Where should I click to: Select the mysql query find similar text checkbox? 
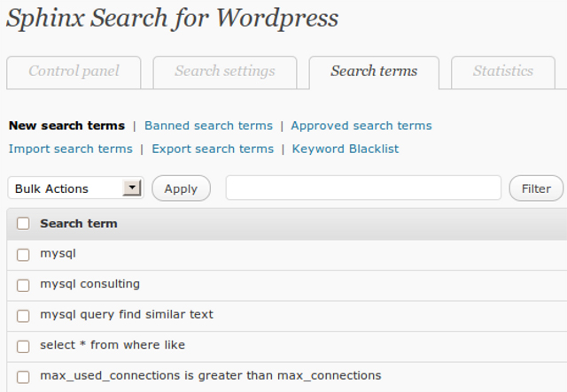pos(23,315)
